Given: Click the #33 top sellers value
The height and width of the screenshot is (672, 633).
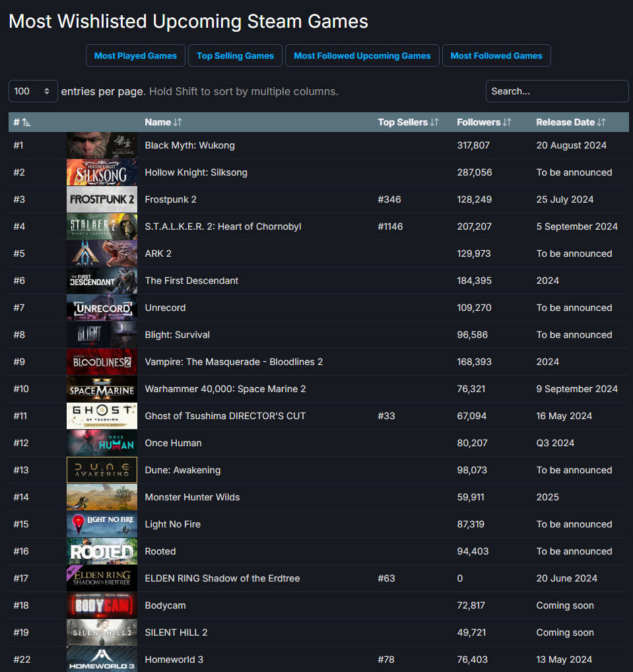Looking at the screenshot, I should tap(386, 416).
